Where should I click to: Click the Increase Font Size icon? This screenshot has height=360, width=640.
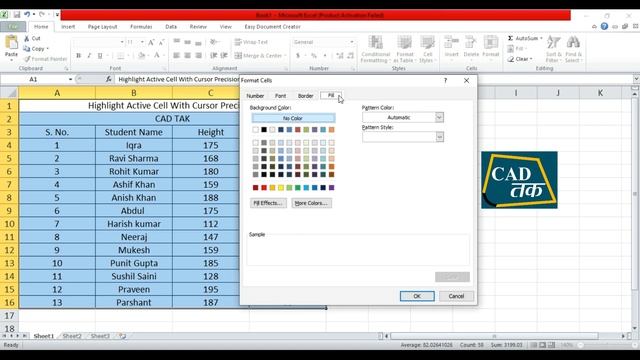151,42
